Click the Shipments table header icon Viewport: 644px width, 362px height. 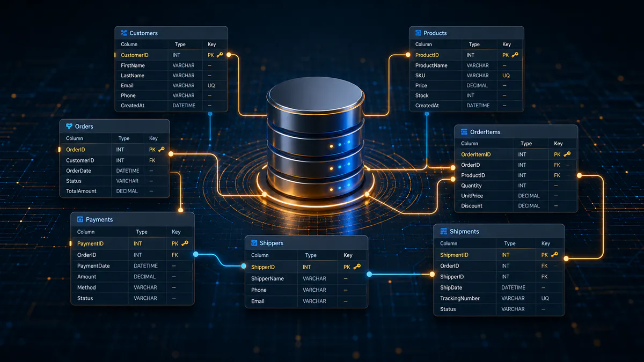(444, 231)
